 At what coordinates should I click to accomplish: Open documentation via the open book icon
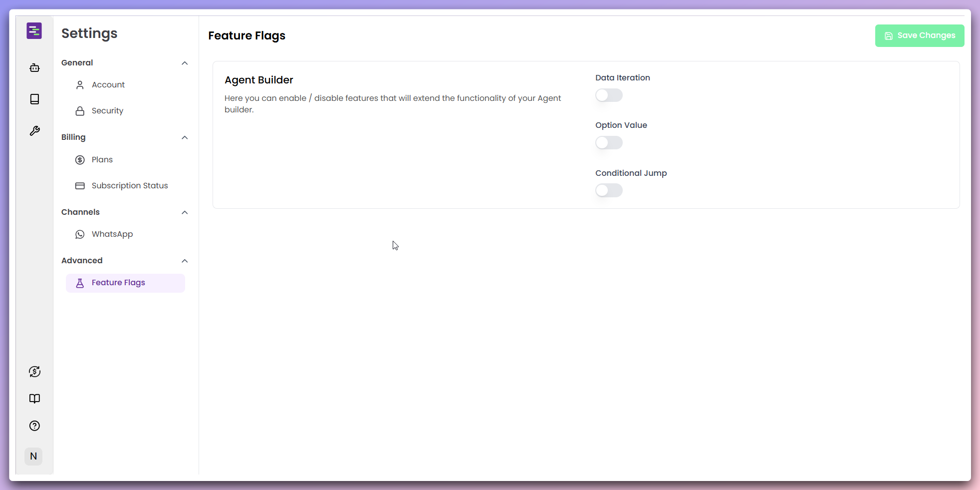(x=34, y=399)
